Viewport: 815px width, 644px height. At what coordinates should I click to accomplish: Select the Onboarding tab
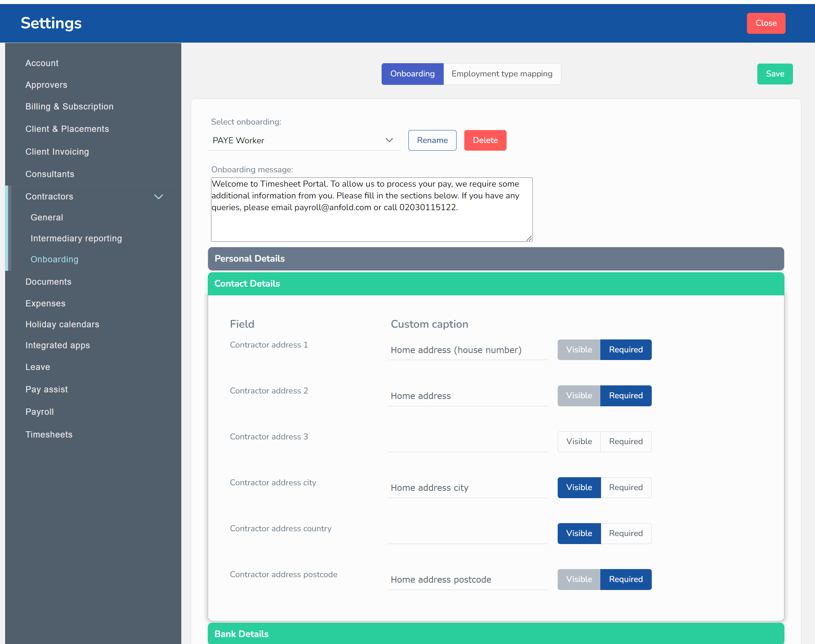(412, 74)
